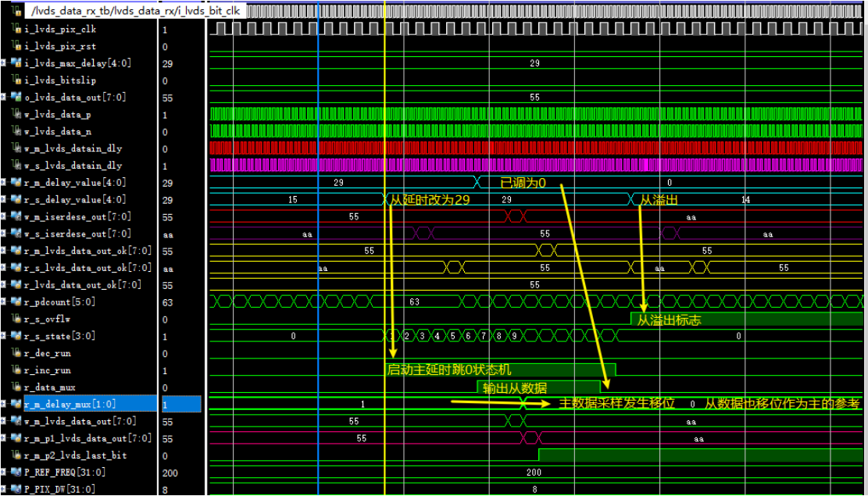Viewport: 868px width, 496px height.
Task: Select the r_s_state[3:0] signal name
Action: tap(60, 337)
